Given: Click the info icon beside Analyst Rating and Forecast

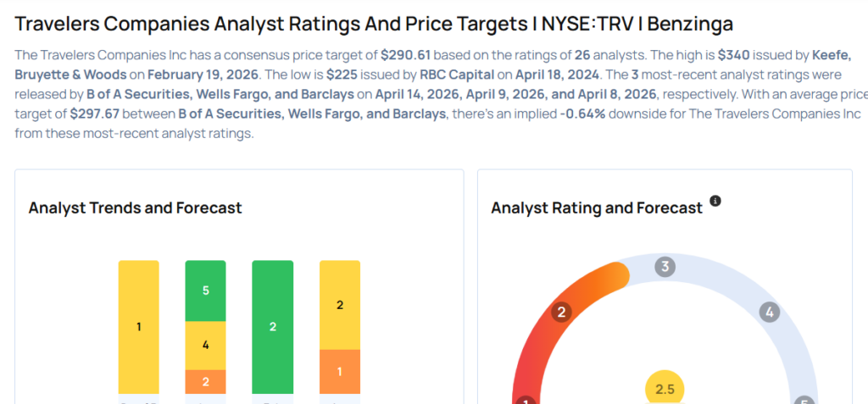Looking at the screenshot, I should coord(715,202).
